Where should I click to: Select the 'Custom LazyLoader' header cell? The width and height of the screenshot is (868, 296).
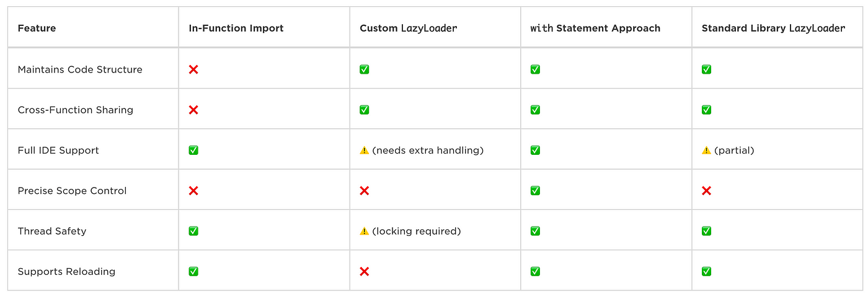point(408,28)
